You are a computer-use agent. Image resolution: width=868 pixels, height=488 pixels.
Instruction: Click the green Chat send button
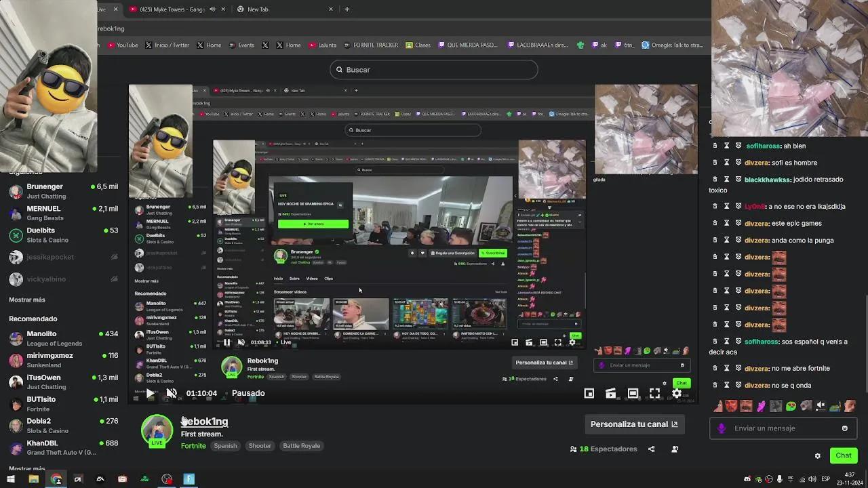[843, 455]
